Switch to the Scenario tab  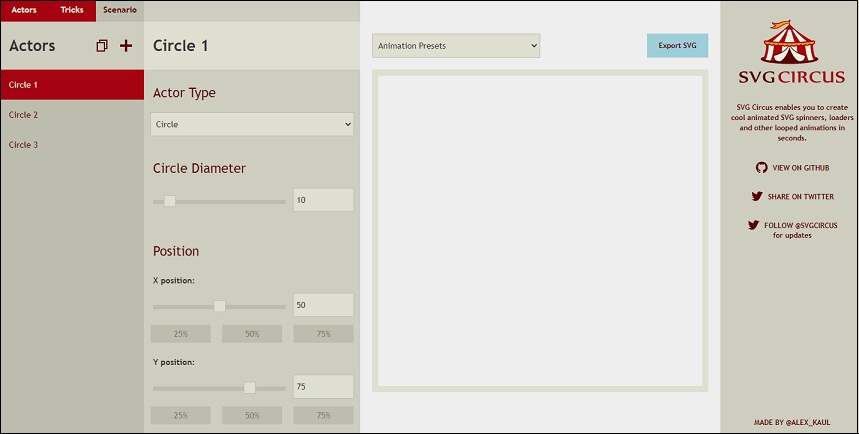(120, 10)
